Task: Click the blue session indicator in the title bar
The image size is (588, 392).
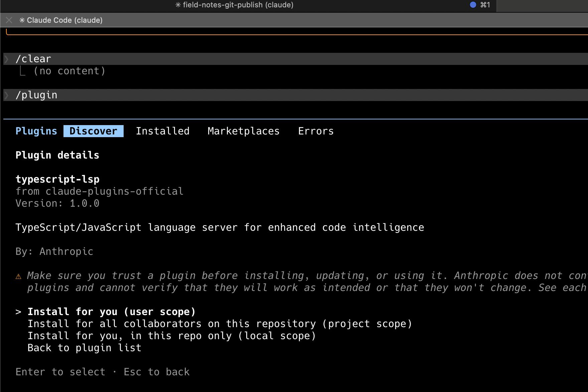Action: 472,5
